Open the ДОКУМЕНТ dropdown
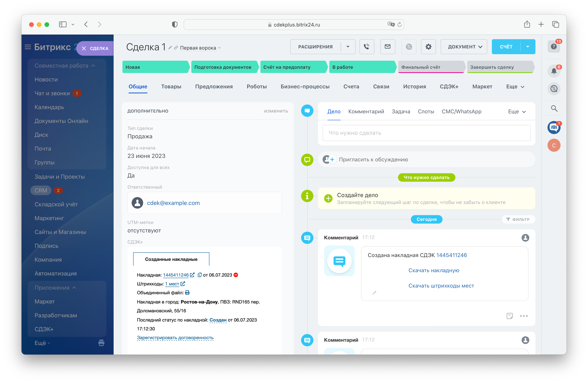 (x=464, y=46)
